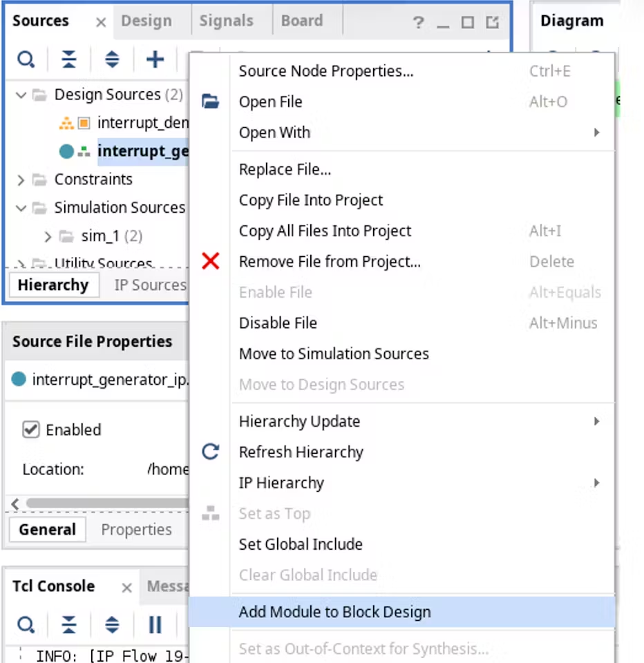Close the Tcl Console tab
Screen dimensions: 644x663
click(126, 588)
